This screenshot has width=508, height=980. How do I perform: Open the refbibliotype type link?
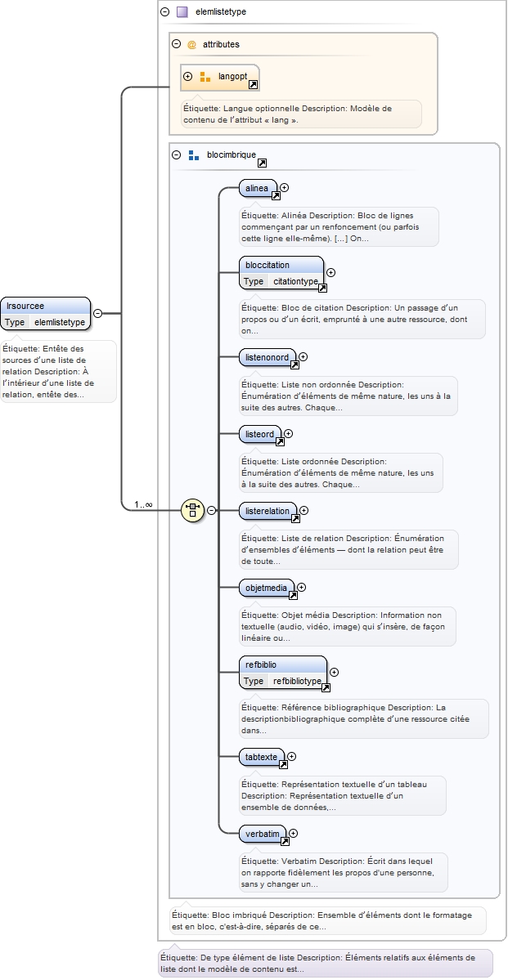coord(297,681)
